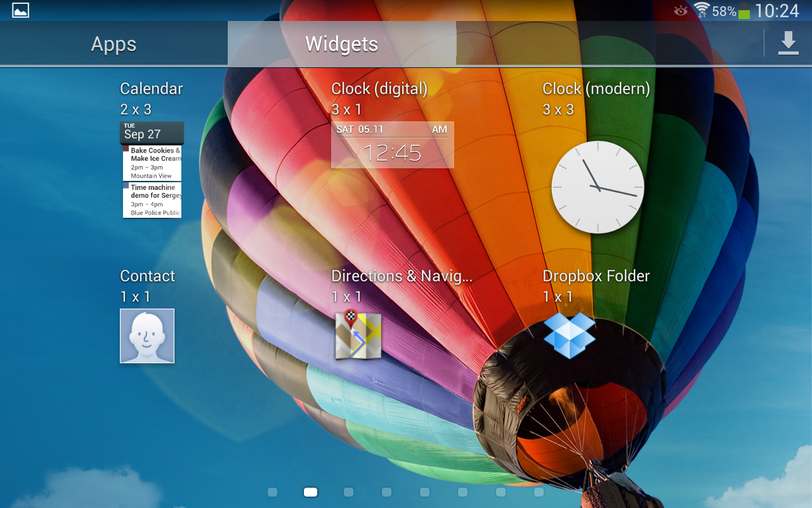This screenshot has width=812, height=508.
Task: Tap the battery indicator icon
Action: pyautogui.click(x=744, y=11)
